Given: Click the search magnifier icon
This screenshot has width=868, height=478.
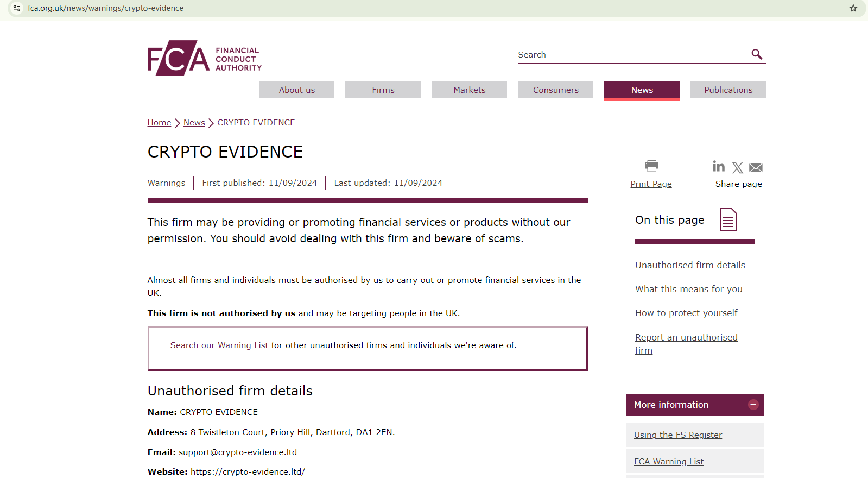Looking at the screenshot, I should [757, 54].
